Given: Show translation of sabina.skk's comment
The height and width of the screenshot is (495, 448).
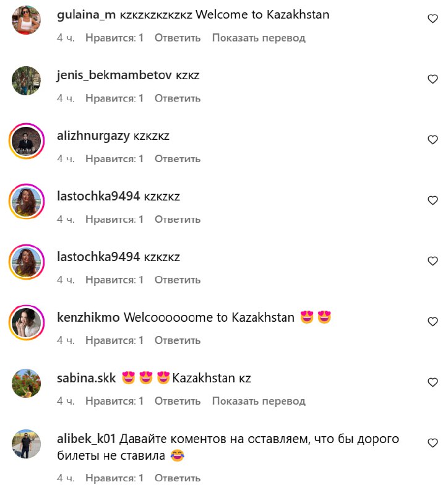Looking at the screenshot, I should [x=259, y=401].
